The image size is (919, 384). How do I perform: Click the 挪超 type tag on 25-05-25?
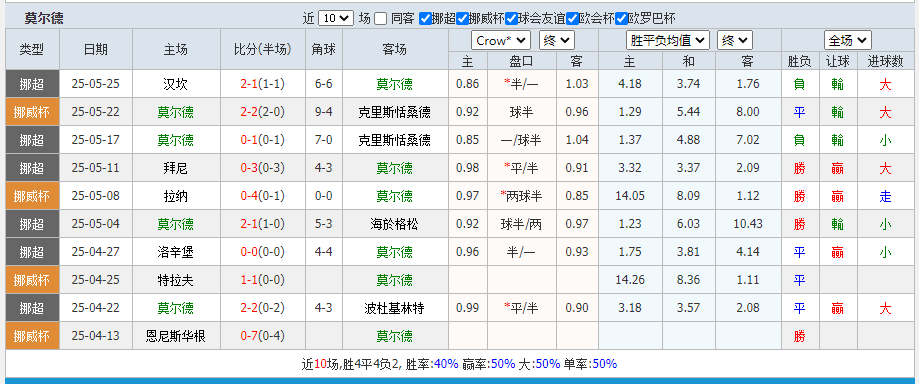click(x=32, y=84)
